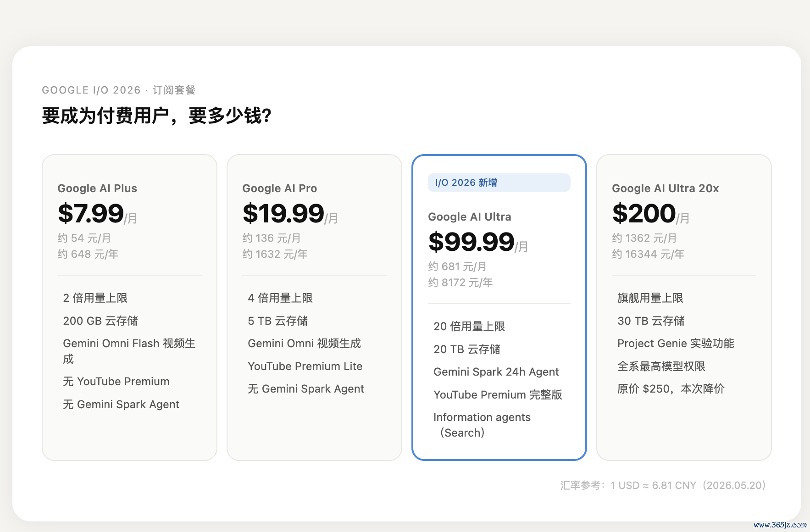Click the 200 GB 云存储 feature
Image resolution: width=810 pixels, height=532 pixels.
click(100, 321)
